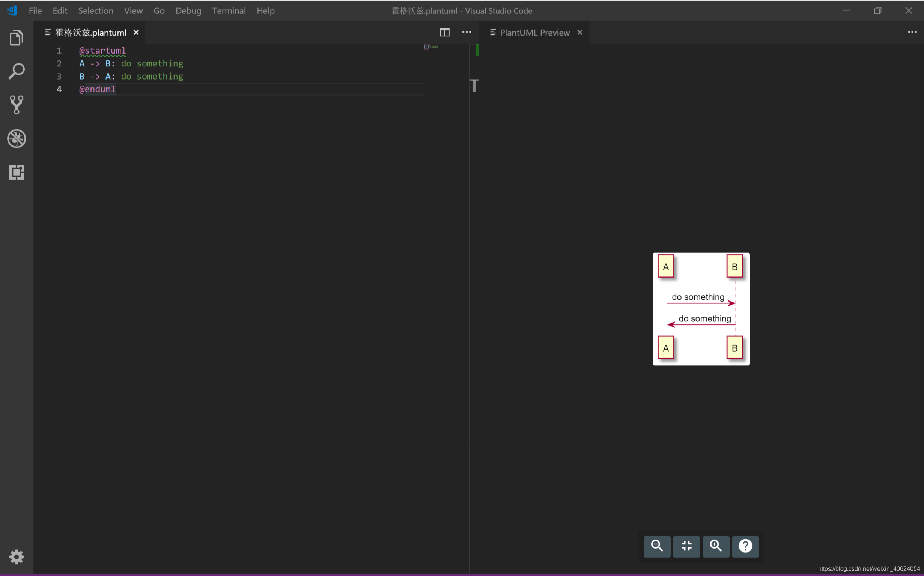Close the 霍格沃兹.plantuml editor tab
This screenshot has width=924, height=576.
[136, 32]
